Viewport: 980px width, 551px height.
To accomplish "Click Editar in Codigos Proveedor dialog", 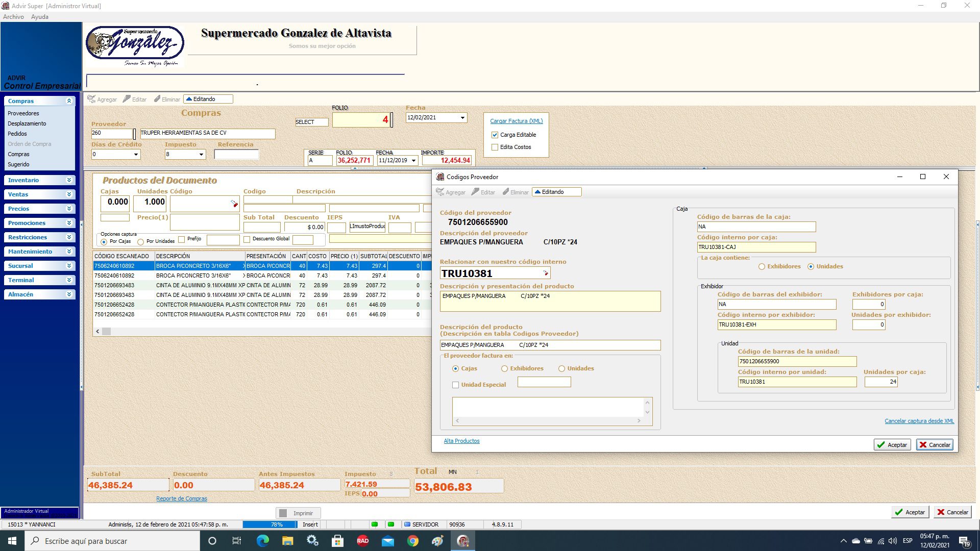I will [x=483, y=192].
